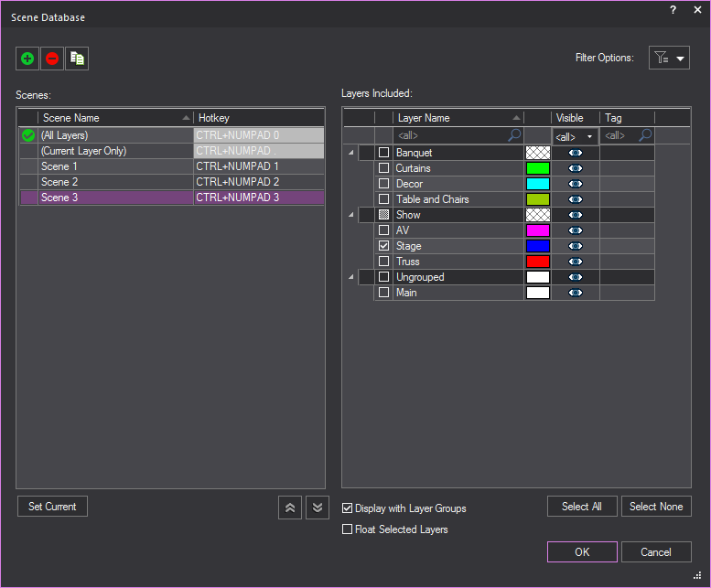This screenshot has height=588, width=711.
Task: Click the Select None button
Action: pos(656,507)
